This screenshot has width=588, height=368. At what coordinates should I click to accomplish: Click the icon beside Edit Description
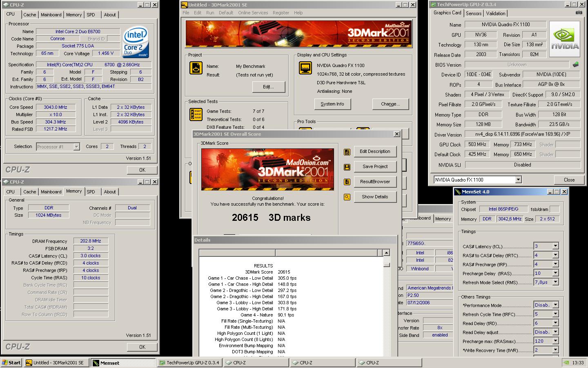coord(347,152)
